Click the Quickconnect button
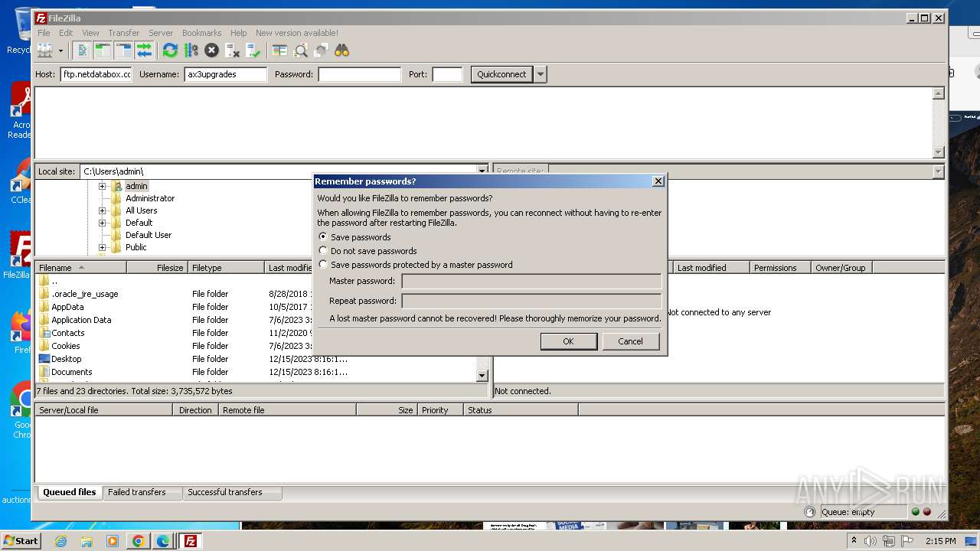This screenshot has width=980, height=551. click(501, 74)
